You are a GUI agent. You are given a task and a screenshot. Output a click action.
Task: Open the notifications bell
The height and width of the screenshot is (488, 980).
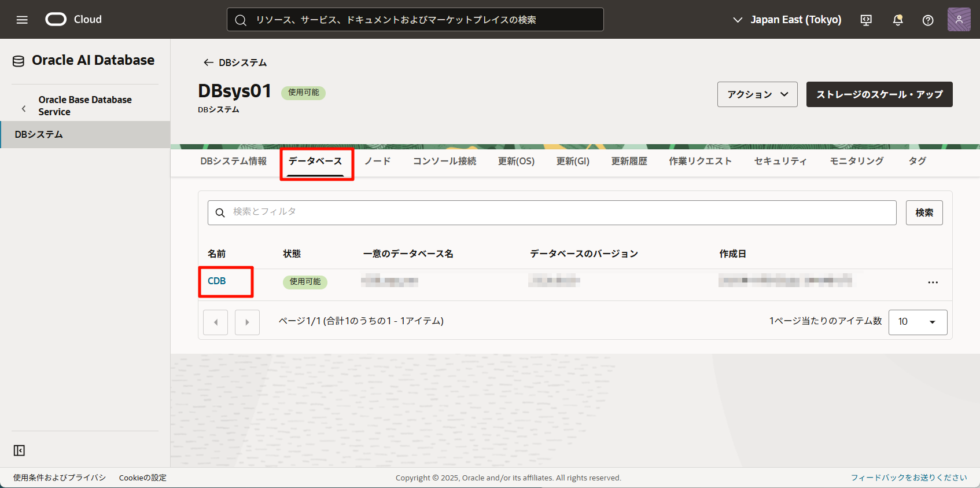[898, 20]
